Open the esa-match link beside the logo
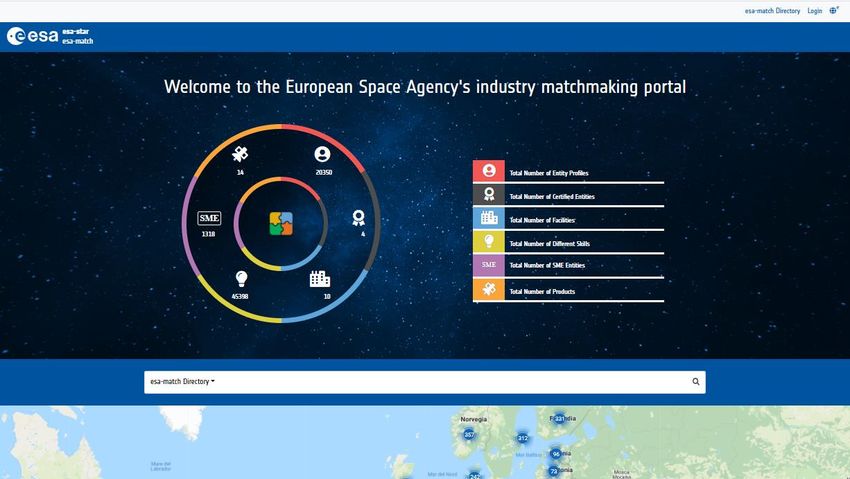 (78, 41)
